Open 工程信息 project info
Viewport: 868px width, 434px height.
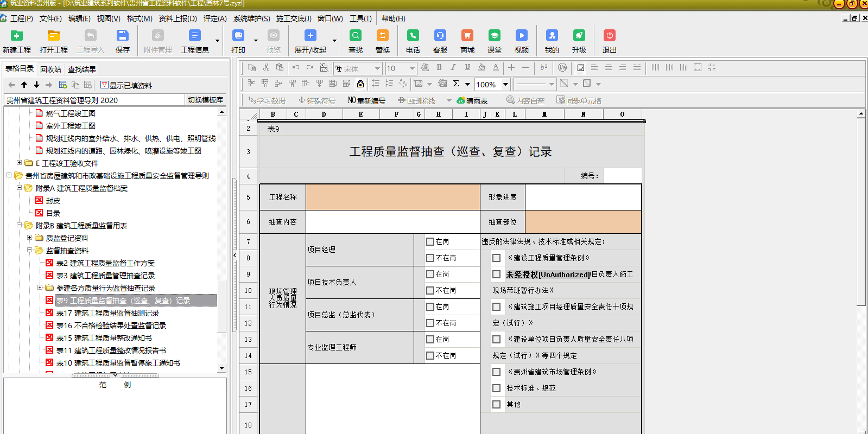[x=194, y=36]
